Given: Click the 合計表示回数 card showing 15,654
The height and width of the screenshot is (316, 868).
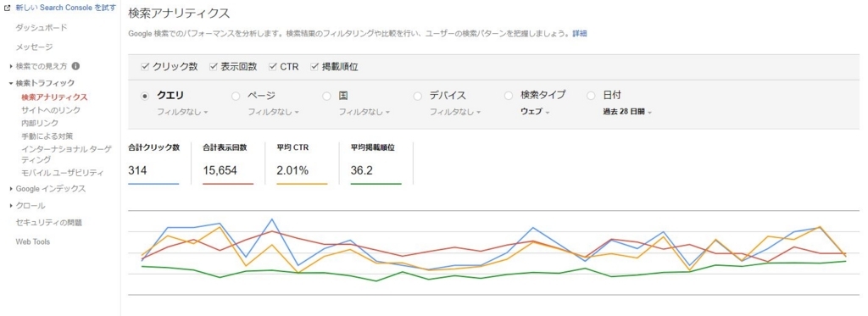Looking at the screenshot, I should [228, 163].
